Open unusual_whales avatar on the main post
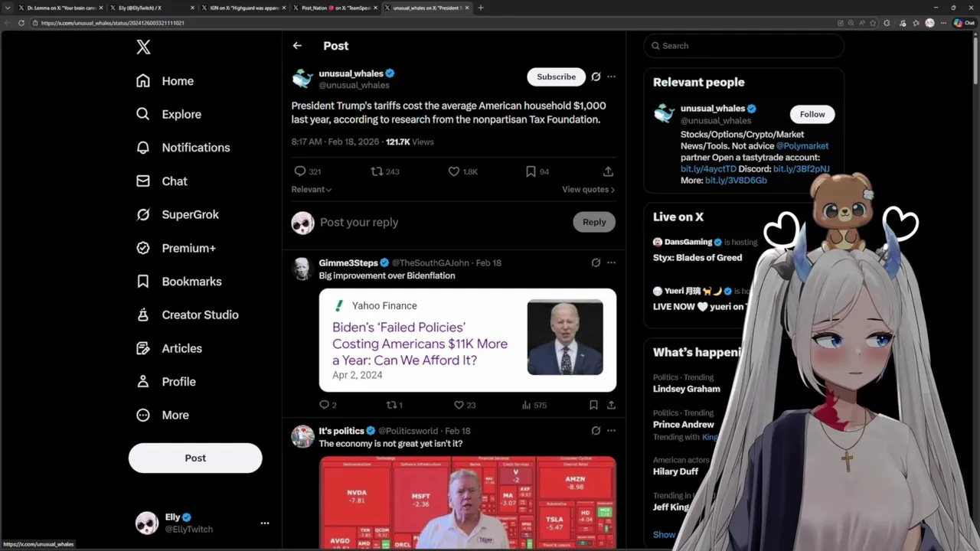This screenshot has height=551, width=980. pyautogui.click(x=302, y=79)
